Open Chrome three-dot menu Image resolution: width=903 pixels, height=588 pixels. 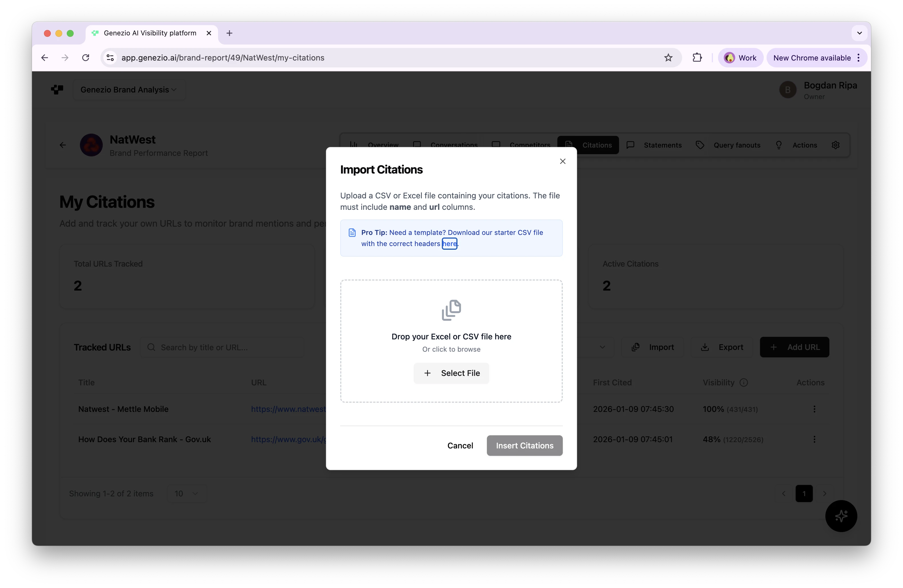(x=858, y=58)
